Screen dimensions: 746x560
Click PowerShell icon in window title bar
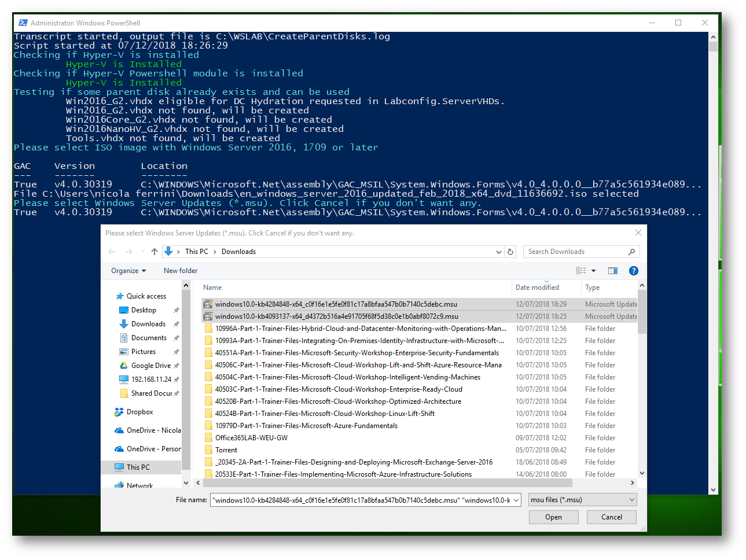click(x=23, y=23)
